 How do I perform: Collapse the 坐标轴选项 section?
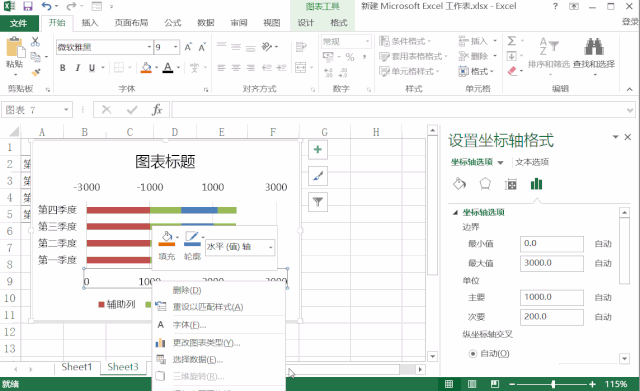[x=455, y=212]
